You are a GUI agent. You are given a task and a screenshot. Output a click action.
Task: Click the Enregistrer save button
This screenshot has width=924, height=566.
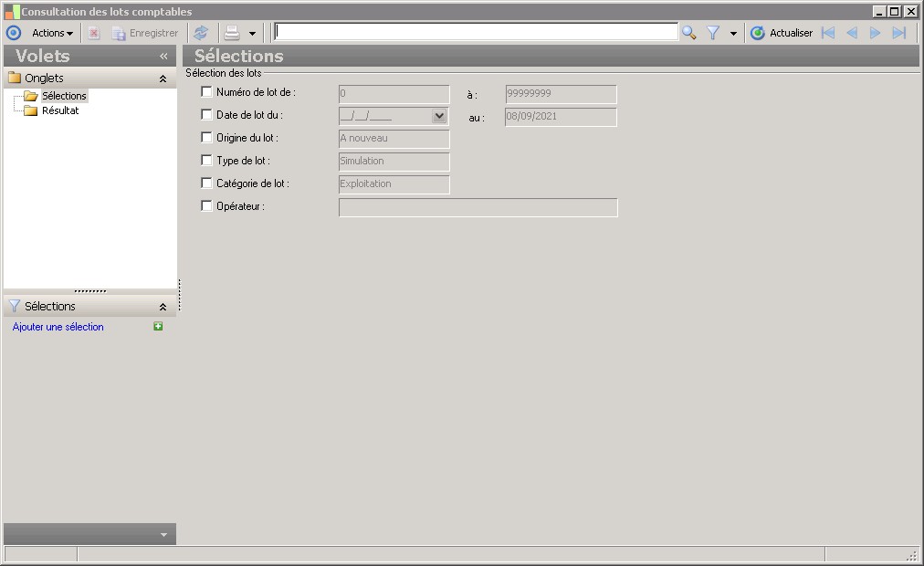point(145,33)
